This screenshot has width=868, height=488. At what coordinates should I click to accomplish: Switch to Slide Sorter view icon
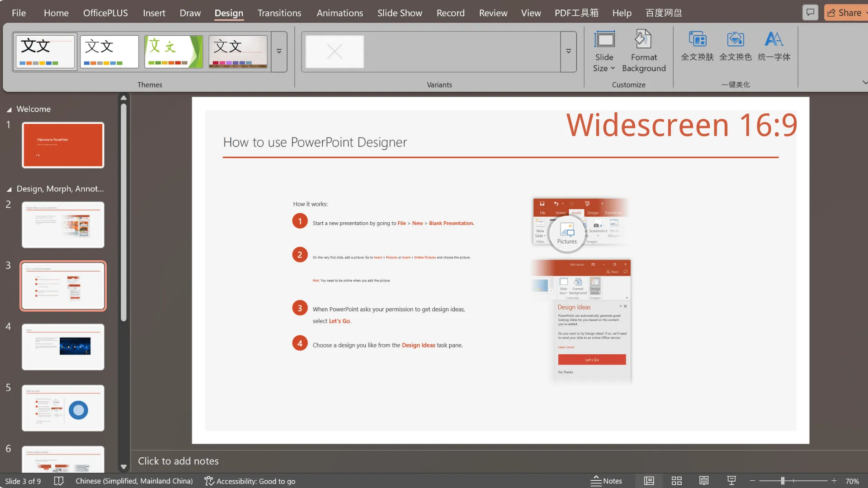[x=676, y=481]
